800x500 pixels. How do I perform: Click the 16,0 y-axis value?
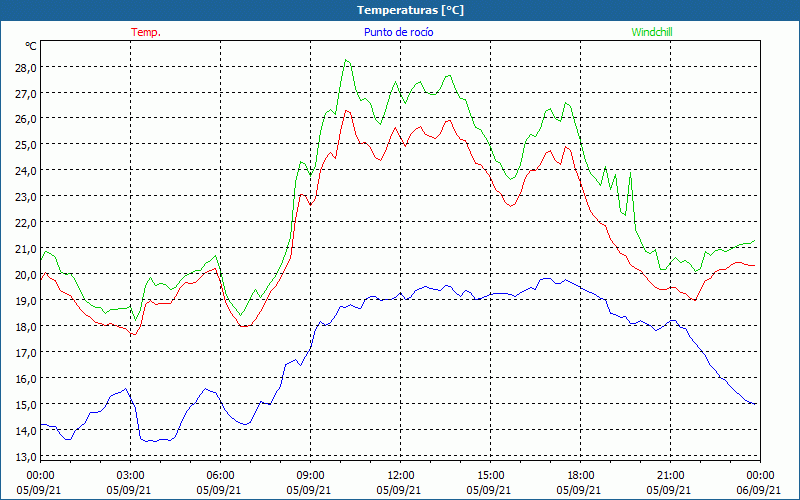(26, 379)
